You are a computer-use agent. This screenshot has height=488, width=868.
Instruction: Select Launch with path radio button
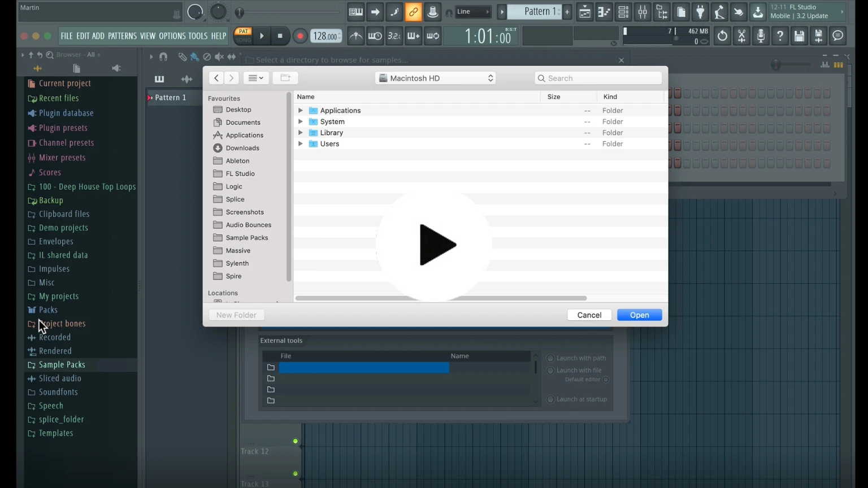tap(550, 358)
